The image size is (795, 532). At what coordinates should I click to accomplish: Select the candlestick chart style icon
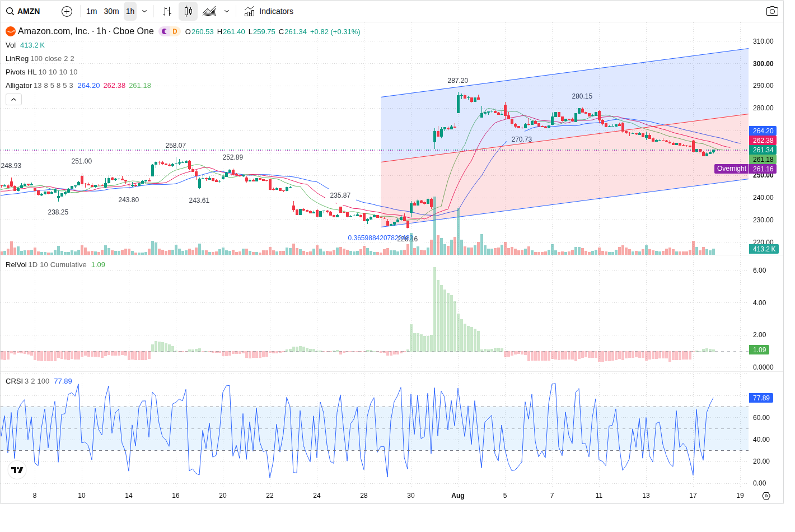point(188,11)
